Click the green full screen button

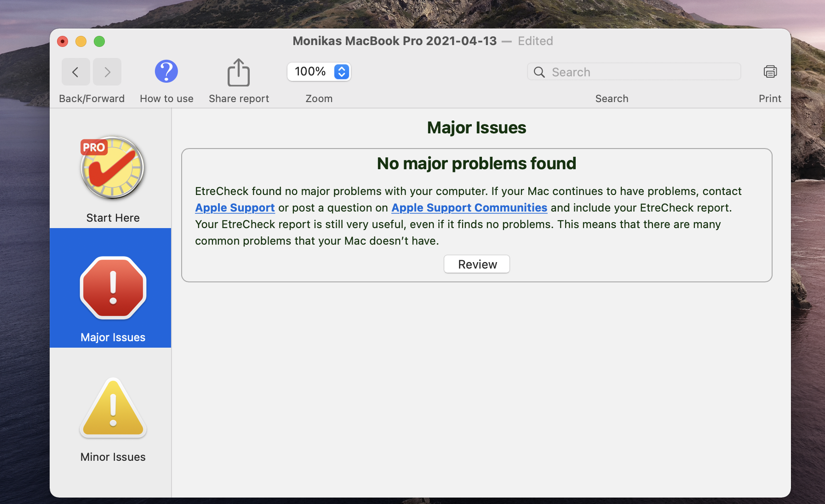[99, 41]
